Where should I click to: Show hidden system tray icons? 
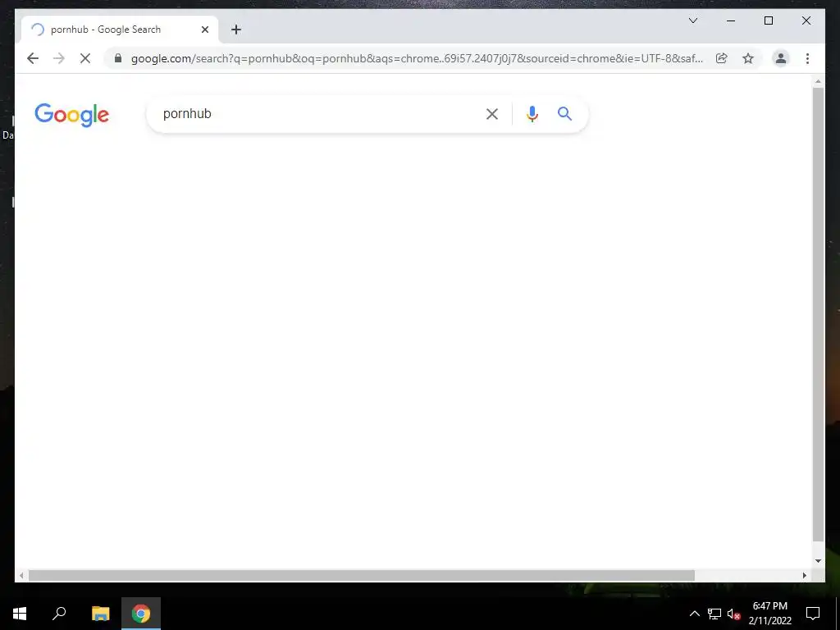[694, 614]
